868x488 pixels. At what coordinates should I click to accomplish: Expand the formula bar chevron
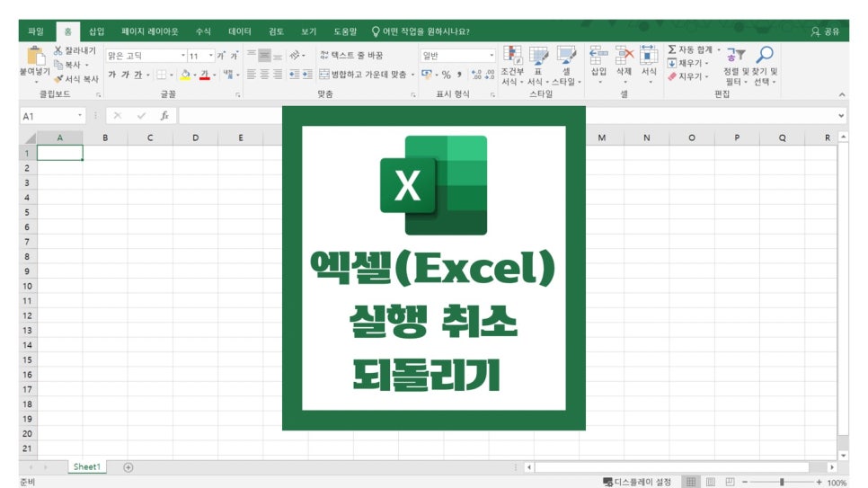click(841, 116)
